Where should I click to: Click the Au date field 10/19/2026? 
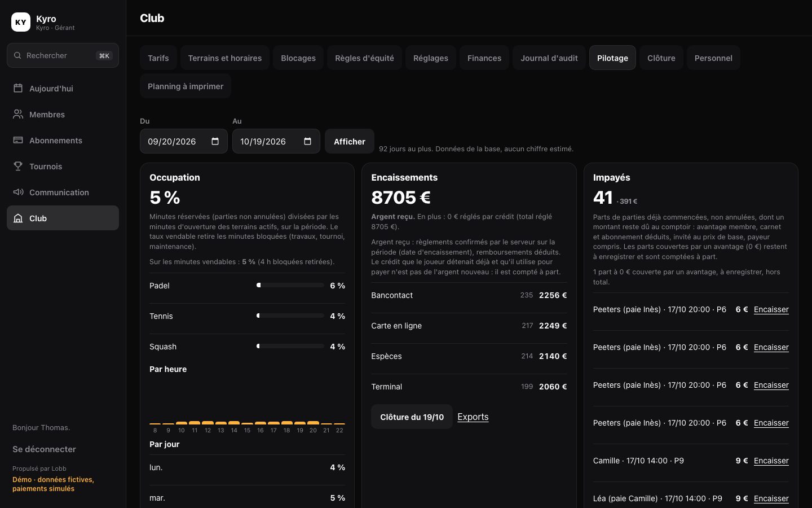pos(276,141)
